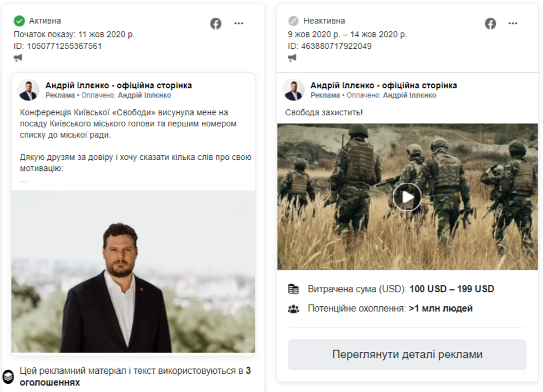Screen dimensions: 543x392
Task: Expand the truncated ad text at the ellipsis
Action: pyautogui.click(x=24, y=181)
